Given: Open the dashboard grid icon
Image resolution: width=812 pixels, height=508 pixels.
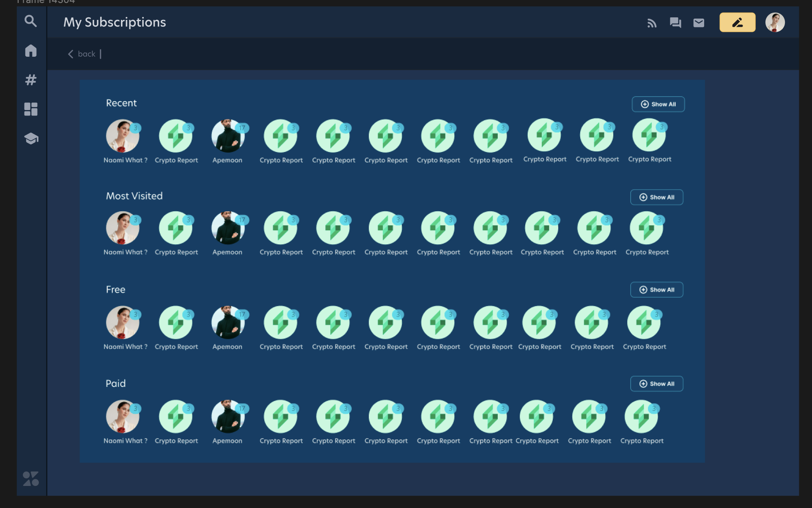Looking at the screenshot, I should [30, 109].
